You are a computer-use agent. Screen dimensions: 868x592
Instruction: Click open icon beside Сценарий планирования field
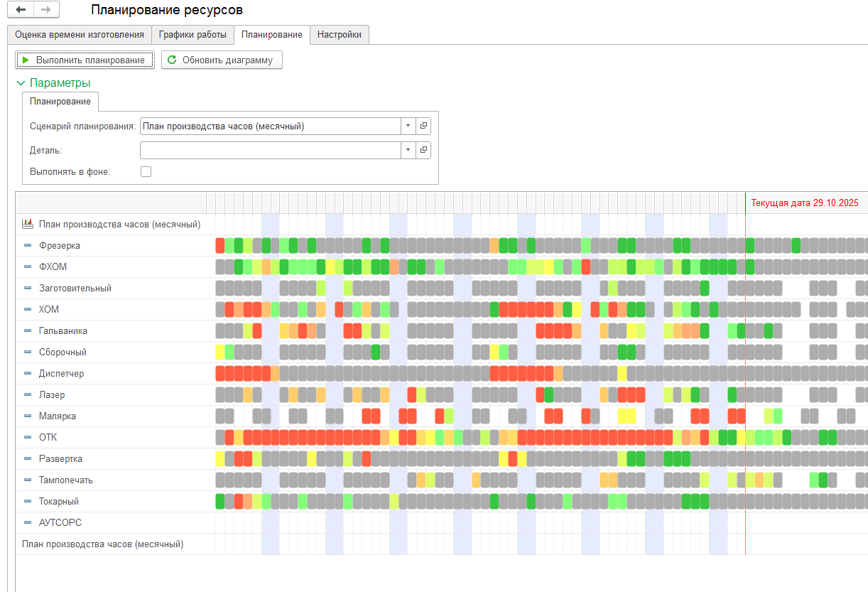coord(423,126)
